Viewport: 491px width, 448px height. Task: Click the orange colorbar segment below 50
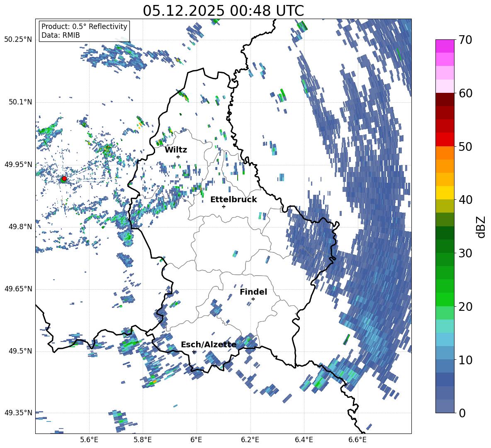click(x=445, y=153)
